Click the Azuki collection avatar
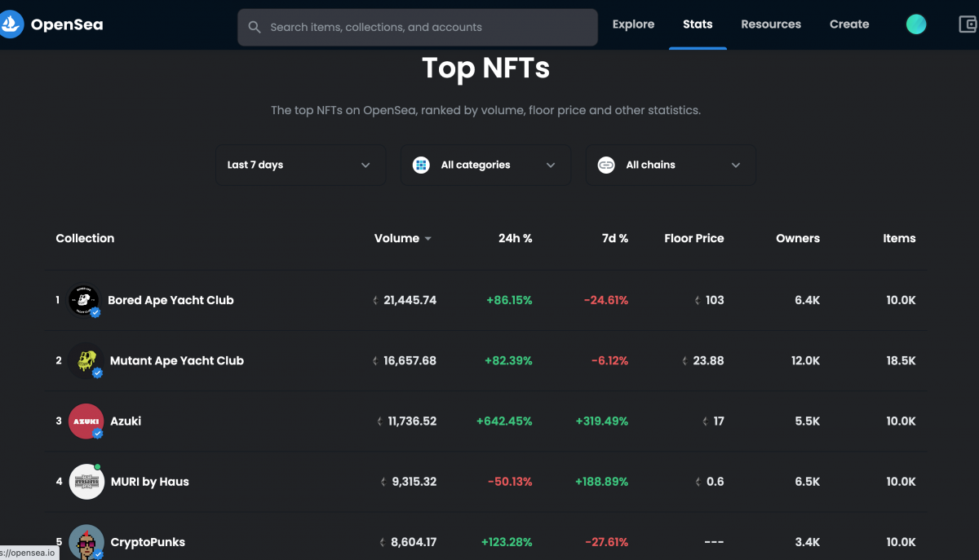The height and width of the screenshot is (560, 979). click(x=86, y=421)
